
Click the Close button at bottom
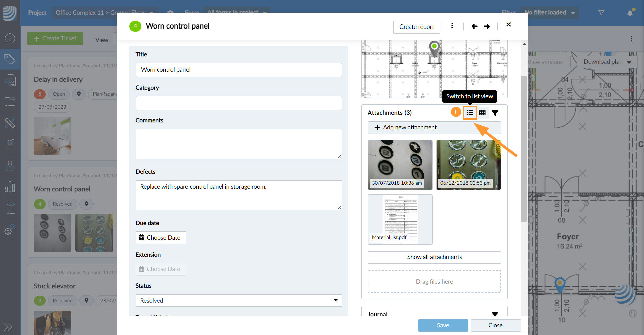tap(495, 325)
